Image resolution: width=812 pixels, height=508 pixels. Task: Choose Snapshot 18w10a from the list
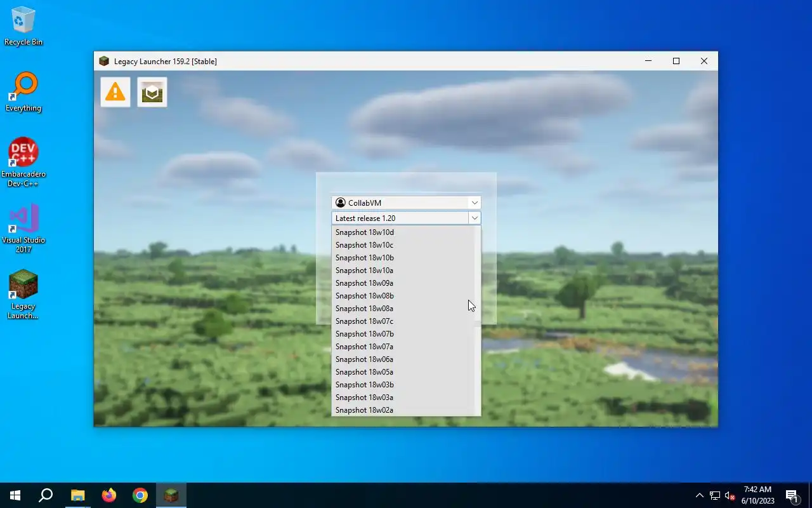[x=403, y=271]
